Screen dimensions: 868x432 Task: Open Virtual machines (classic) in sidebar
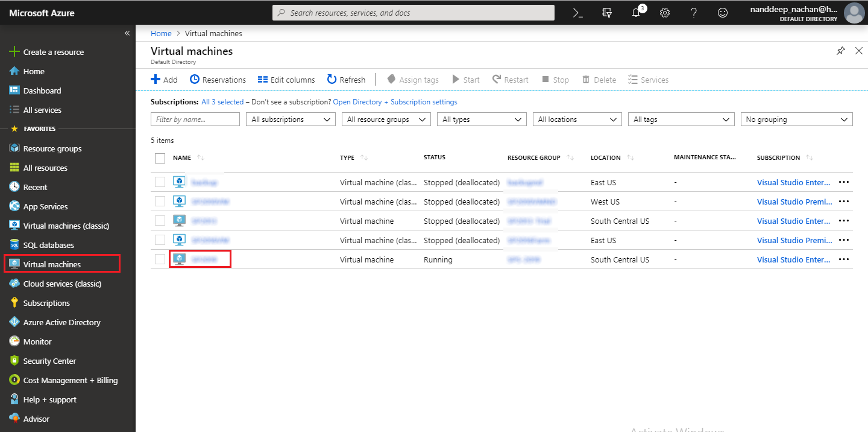[x=66, y=226]
